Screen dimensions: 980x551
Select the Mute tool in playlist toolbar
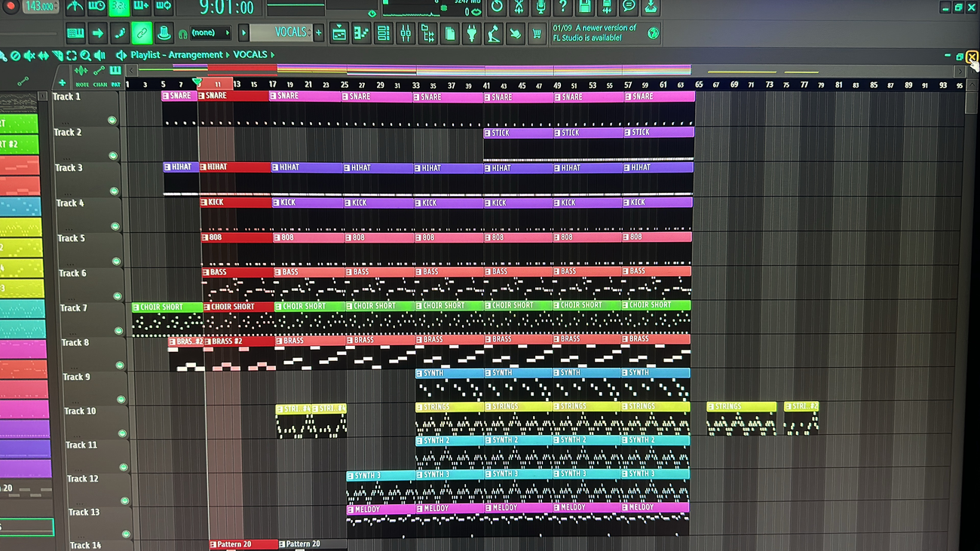(x=29, y=56)
